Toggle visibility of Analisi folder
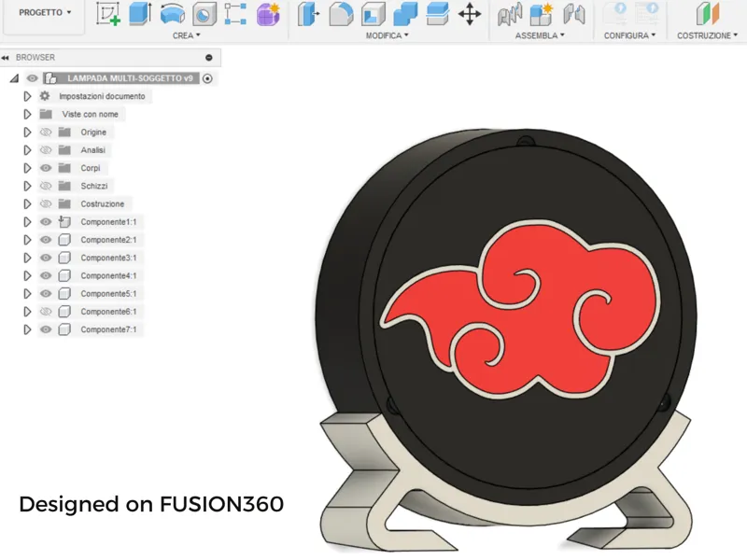The height and width of the screenshot is (560, 747). pos(45,150)
